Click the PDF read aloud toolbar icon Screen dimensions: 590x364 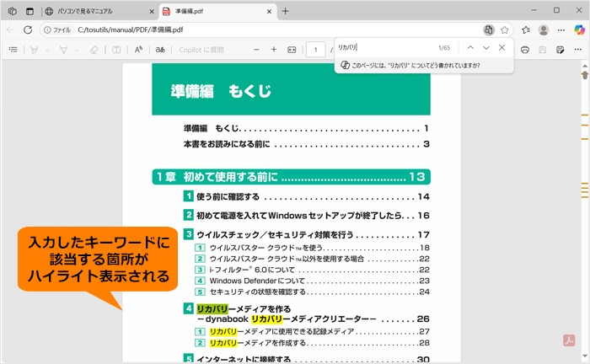click(138, 50)
